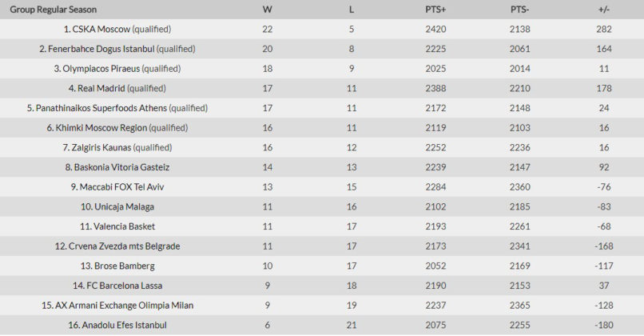644x336 pixels.
Task: Click Baskonia Vitoria Gasteiz entry
Action: [120, 167]
